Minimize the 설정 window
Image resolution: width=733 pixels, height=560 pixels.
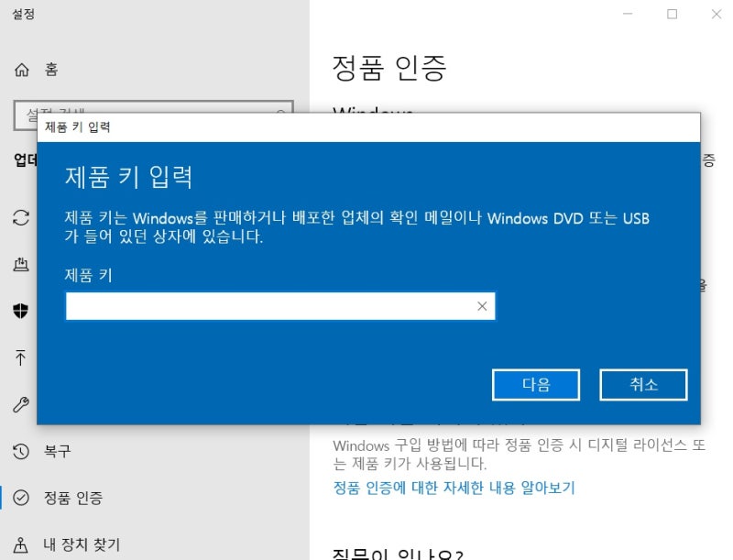(x=628, y=14)
